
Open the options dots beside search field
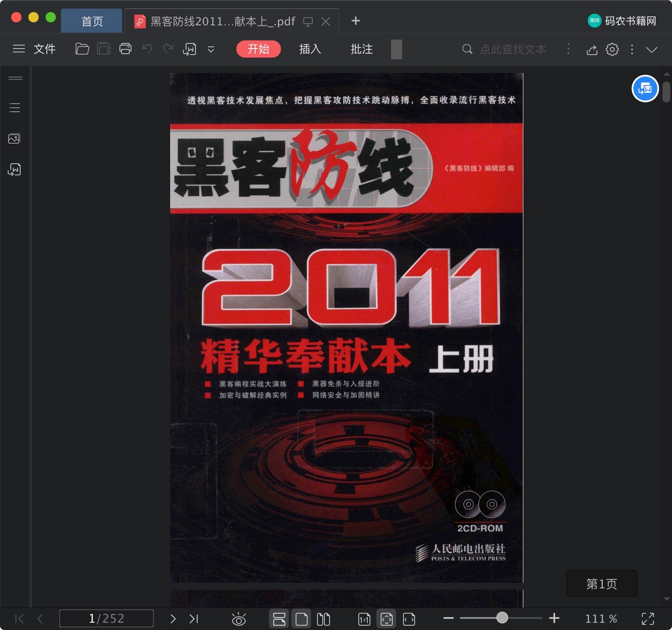click(x=568, y=49)
